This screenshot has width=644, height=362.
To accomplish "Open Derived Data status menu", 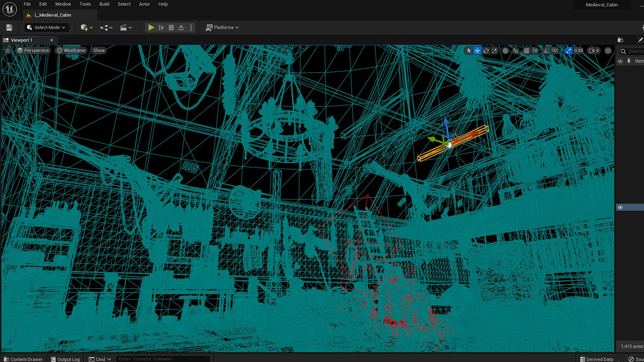I will click(597, 359).
